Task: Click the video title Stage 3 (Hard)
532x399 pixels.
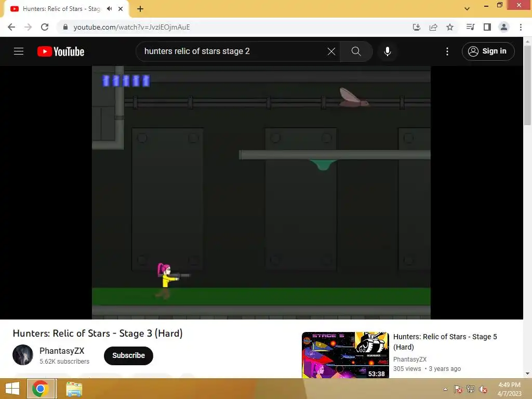Action: click(98, 334)
